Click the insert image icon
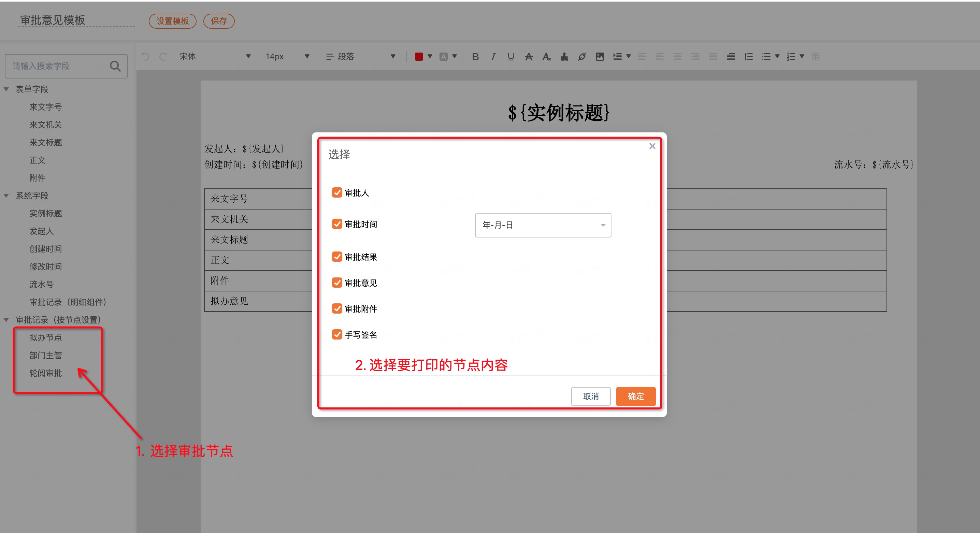The image size is (980, 533). click(600, 57)
